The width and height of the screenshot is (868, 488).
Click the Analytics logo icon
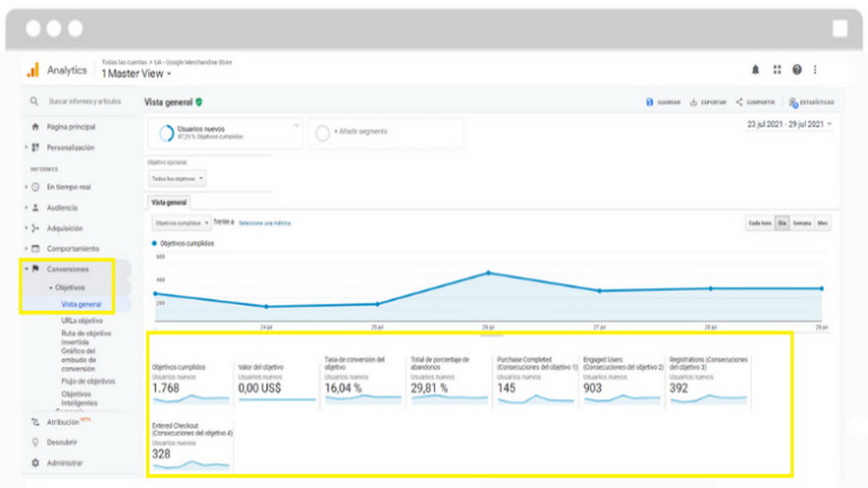pyautogui.click(x=34, y=70)
